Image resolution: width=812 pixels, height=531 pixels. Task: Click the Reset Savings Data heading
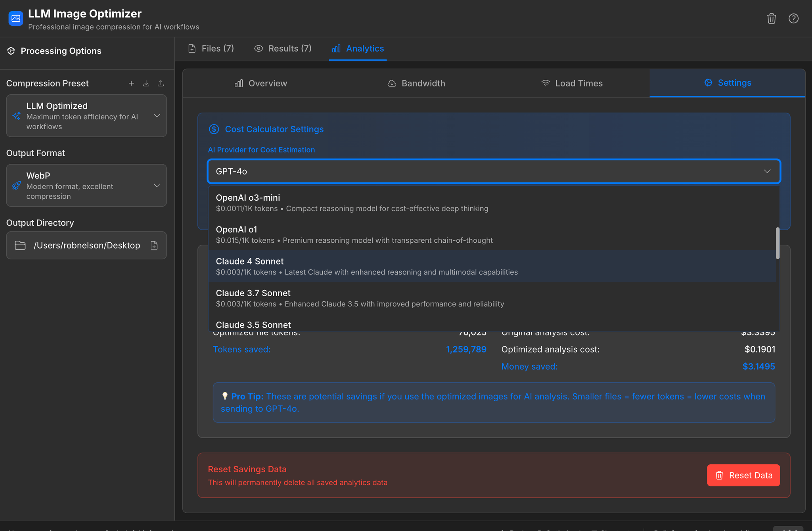(x=247, y=469)
